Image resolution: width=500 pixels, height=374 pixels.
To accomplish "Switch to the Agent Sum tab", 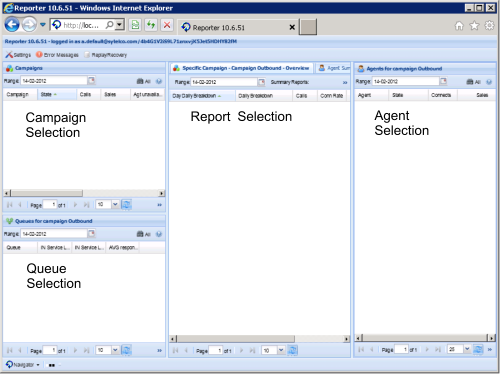I will tap(334, 68).
